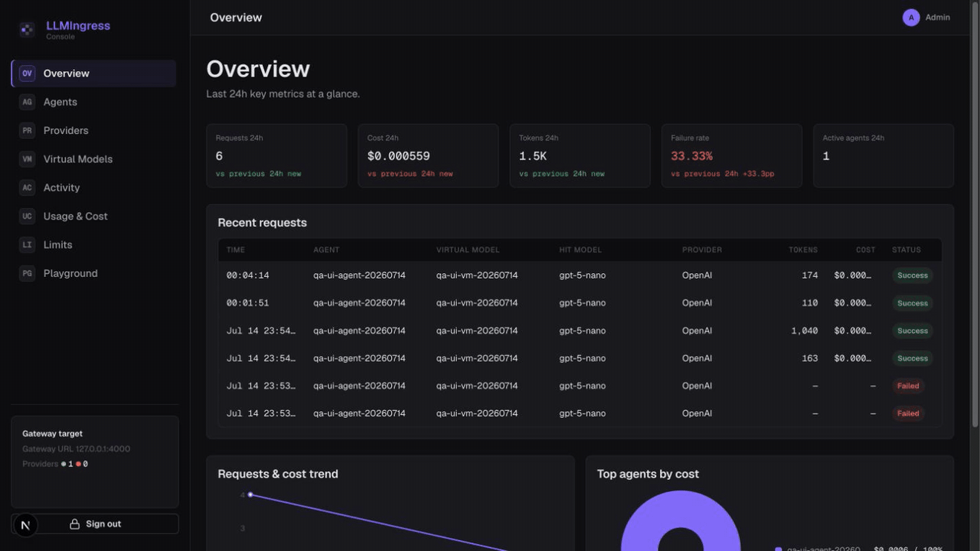This screenshot has width=980, height=551.
Task: Click the PR badge icon beside Providers
Action: pos(27,130)
